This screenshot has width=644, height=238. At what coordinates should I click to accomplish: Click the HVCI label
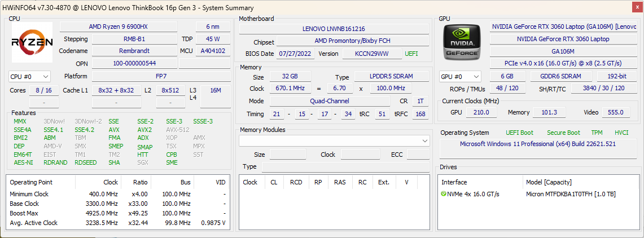621,133
